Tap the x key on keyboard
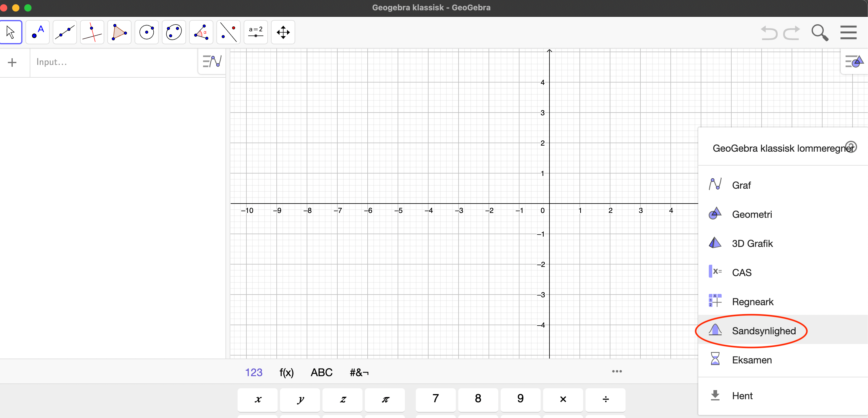Viewport: 868px width, 418px height. pyautogui.click(x=258, y=400)
